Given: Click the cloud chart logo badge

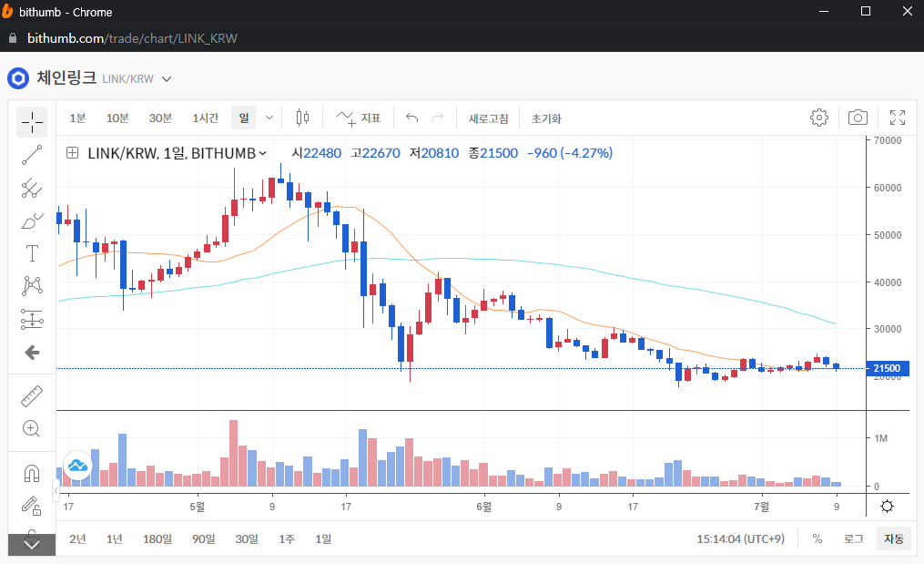Looking at the screenshot, I should tap(77, 467).
